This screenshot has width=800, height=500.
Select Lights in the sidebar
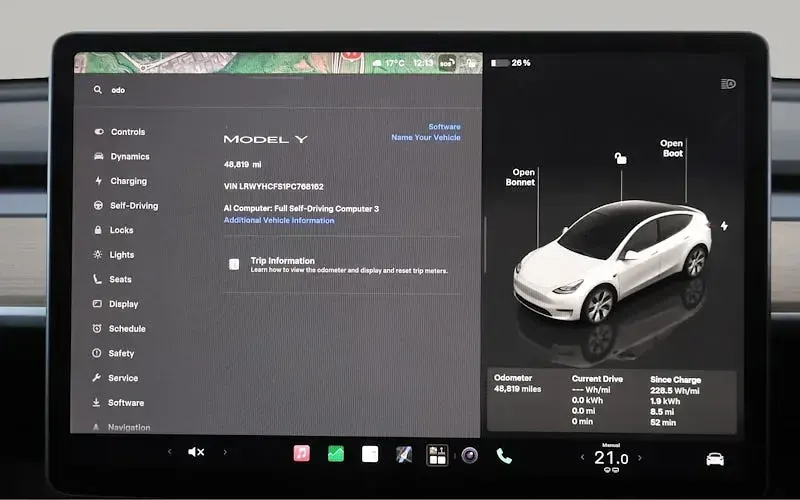(114, 255)
